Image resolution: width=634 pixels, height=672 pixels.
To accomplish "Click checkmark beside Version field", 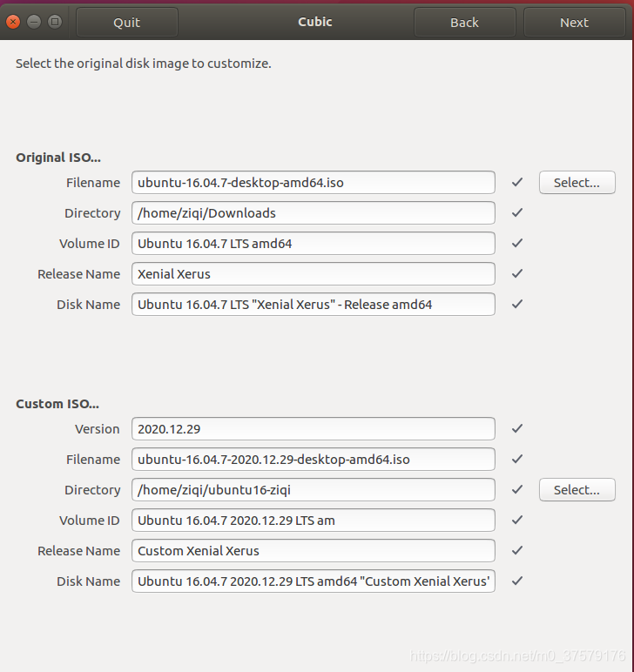I will pyautogui.click(x=517, y=428).
